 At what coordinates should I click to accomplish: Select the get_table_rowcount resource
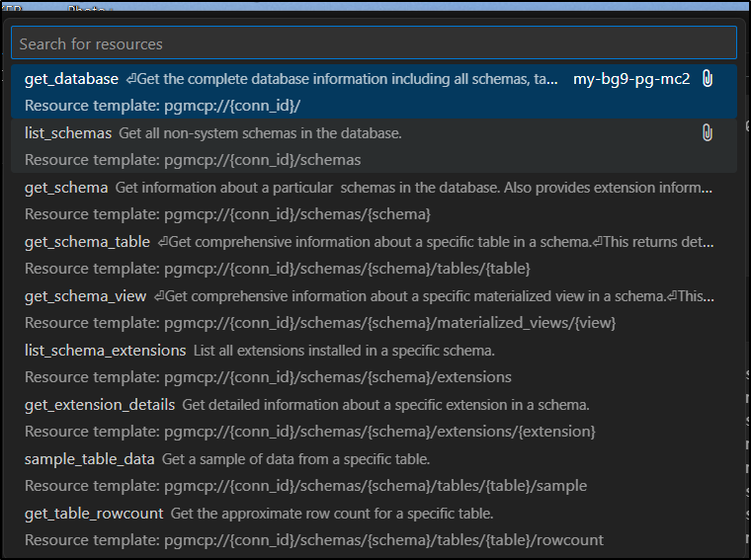(94, 514)
